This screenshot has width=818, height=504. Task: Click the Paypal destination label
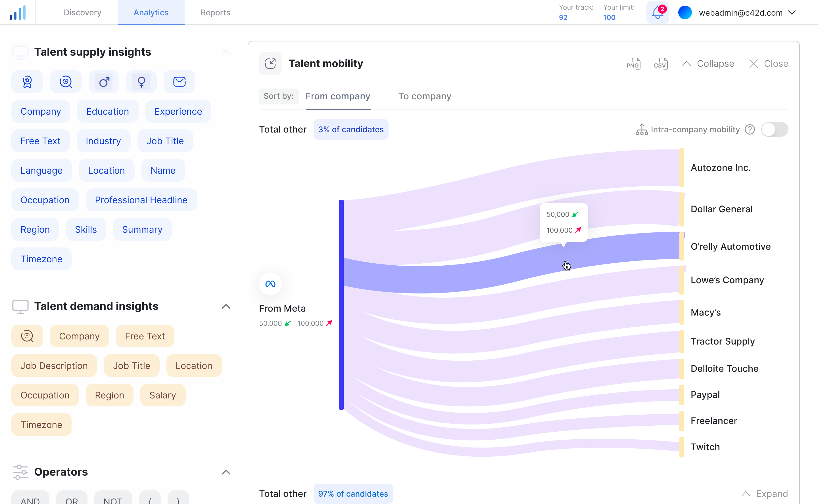click(x=705, y=395)
